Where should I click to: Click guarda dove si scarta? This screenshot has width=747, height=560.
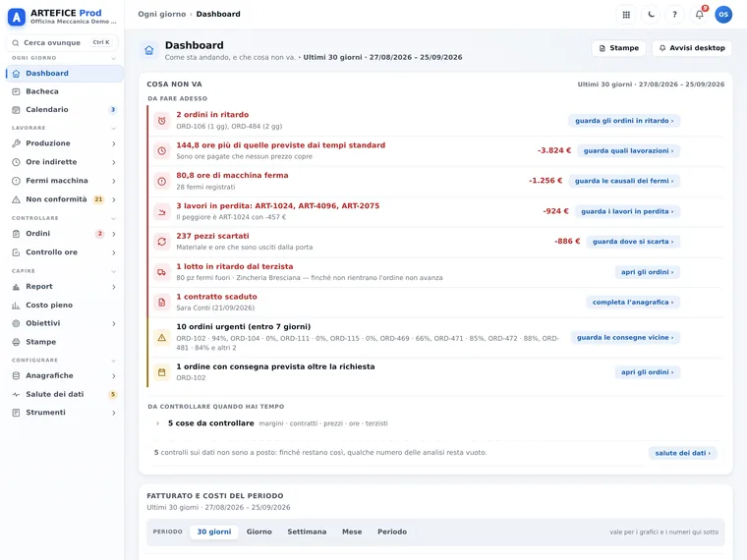(x=633, y=242)
